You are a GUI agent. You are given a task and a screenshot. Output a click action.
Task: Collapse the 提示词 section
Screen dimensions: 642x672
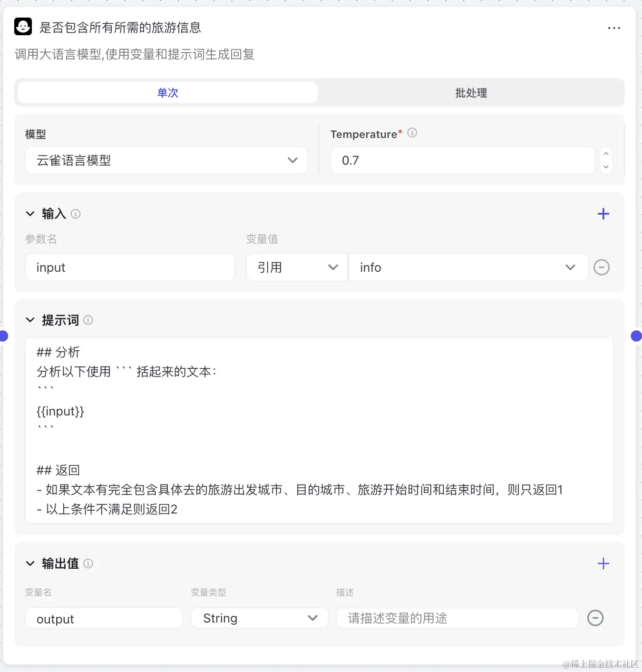pyautogui.click(x=30, y=320)
